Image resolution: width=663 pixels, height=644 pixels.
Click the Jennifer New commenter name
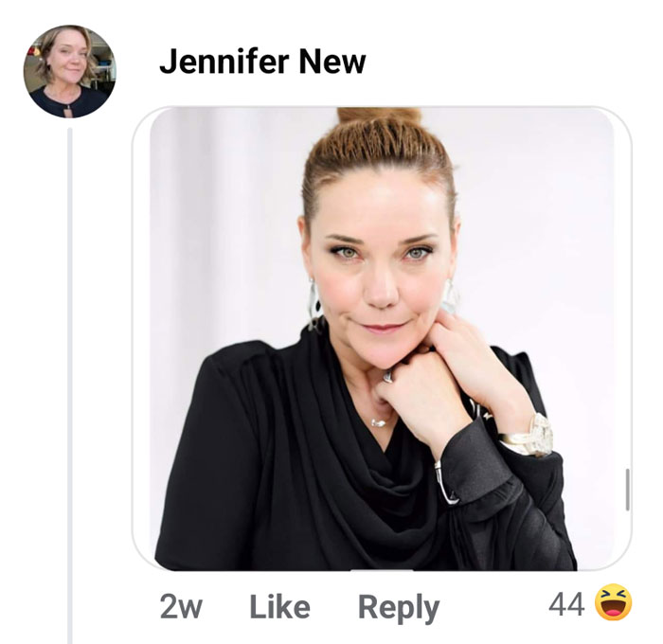tap(262, 62)
